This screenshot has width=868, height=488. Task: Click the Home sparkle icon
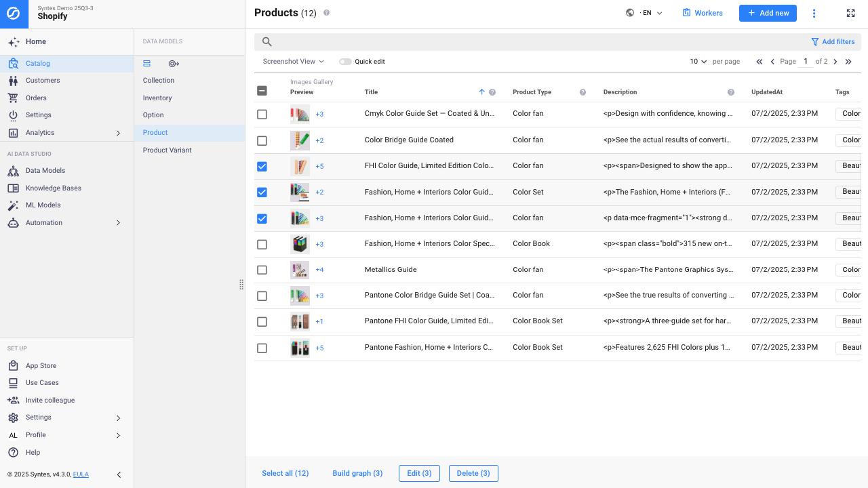tap(14, 42)
